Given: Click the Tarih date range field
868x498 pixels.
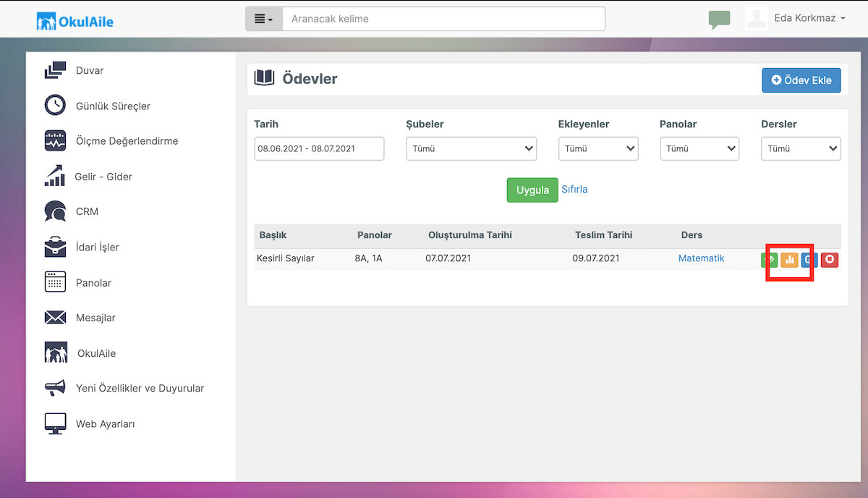Looking at the screenshot, I should pyautogui.click(x=319, y=148).
